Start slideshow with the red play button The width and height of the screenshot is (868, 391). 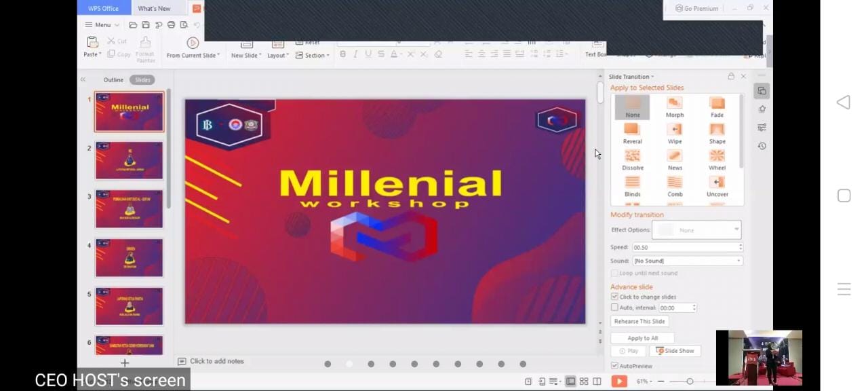click(619, 381)
